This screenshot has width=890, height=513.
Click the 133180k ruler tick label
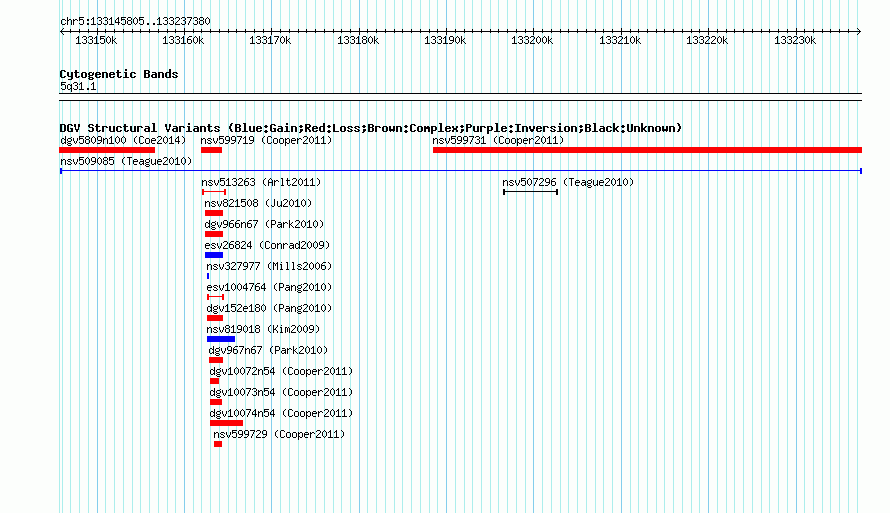[x=358, y=40]
